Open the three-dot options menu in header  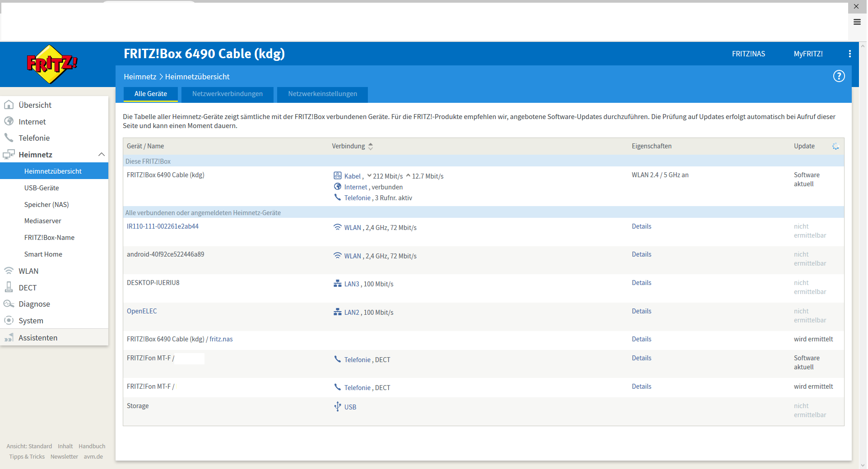(x=849, y=54)
